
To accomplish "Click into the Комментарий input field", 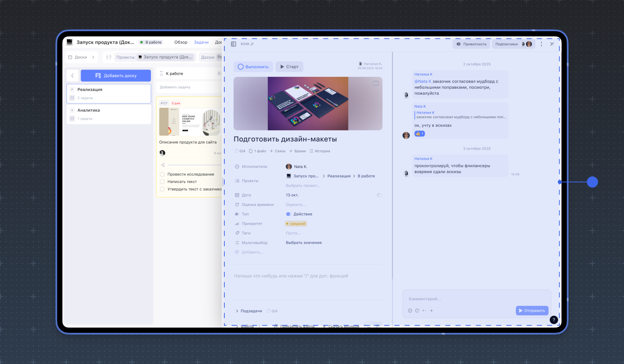I will coord(475,299).
